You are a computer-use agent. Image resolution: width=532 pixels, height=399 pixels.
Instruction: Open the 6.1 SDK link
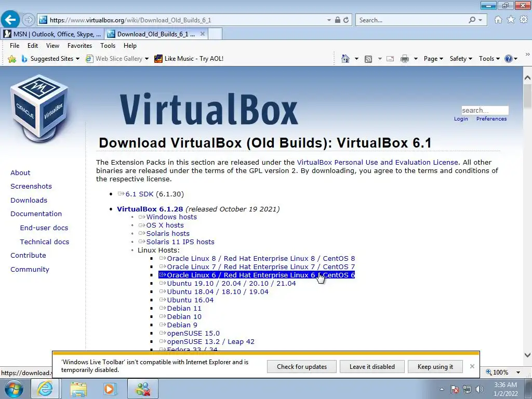(139, 194)
